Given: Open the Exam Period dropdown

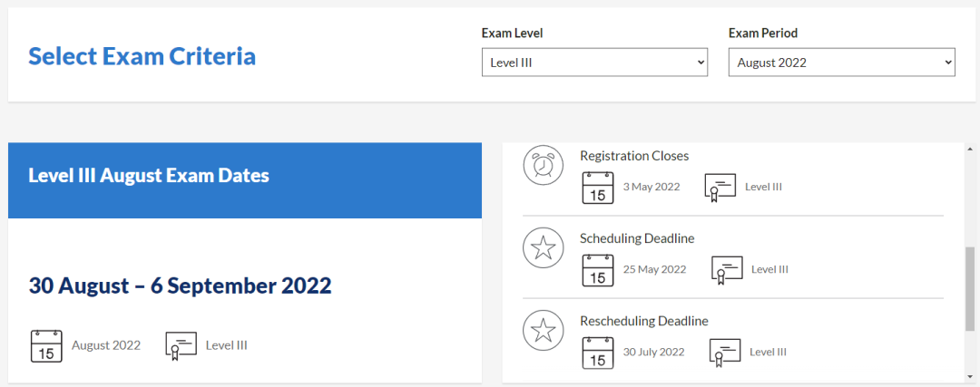Looking at the screenshot, I should (x=841, y=63).
